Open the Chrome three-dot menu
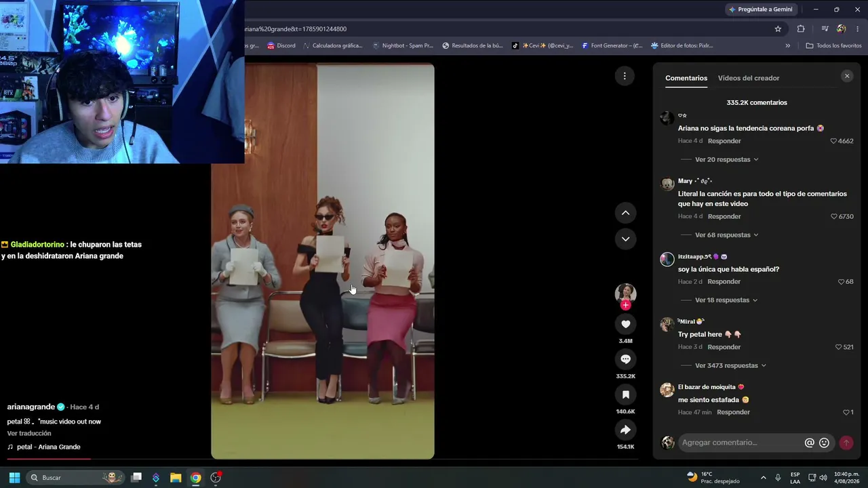The width and height of the screenshot is (868, 488). point(858,29)
